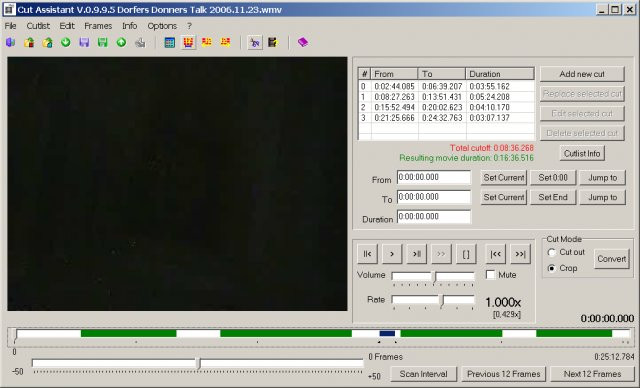The height and width of the screenshot is (388, 640).
Task: Open the purple help book icon
Action: (x=302, y=42)
